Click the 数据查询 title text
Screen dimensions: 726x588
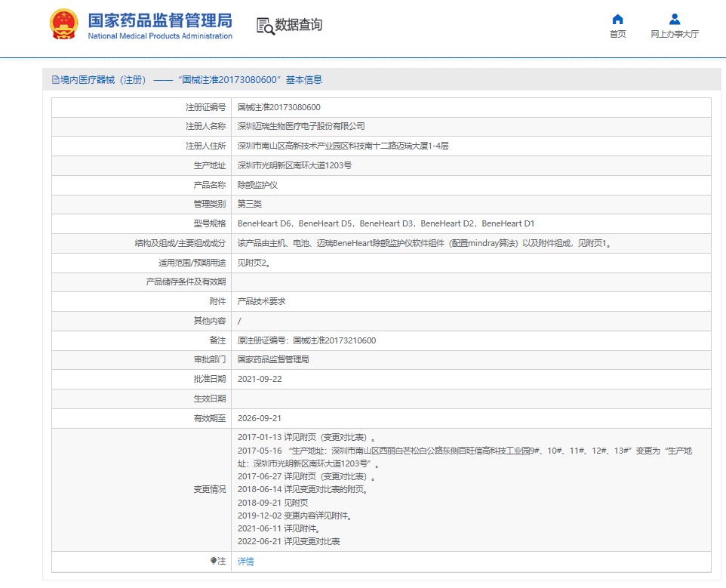pyautogui.click(x=299, y=25)
